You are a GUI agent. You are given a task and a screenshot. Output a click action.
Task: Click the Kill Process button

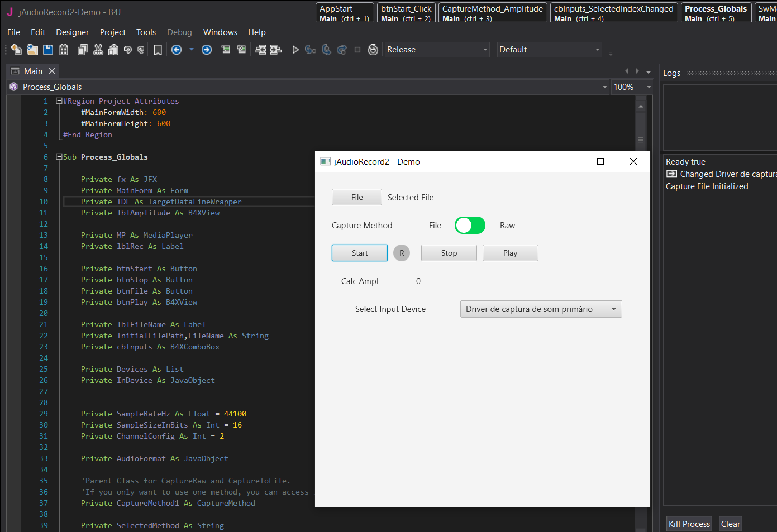[x=689, y=524]
